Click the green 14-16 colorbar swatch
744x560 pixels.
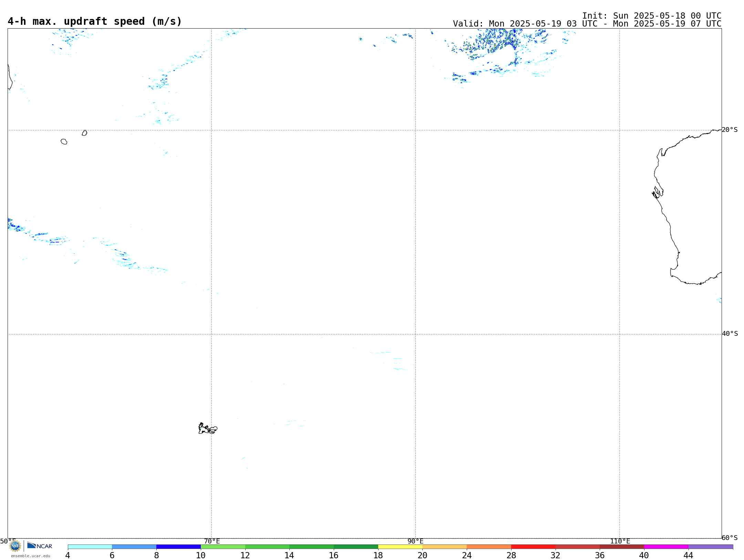[311, 547]
